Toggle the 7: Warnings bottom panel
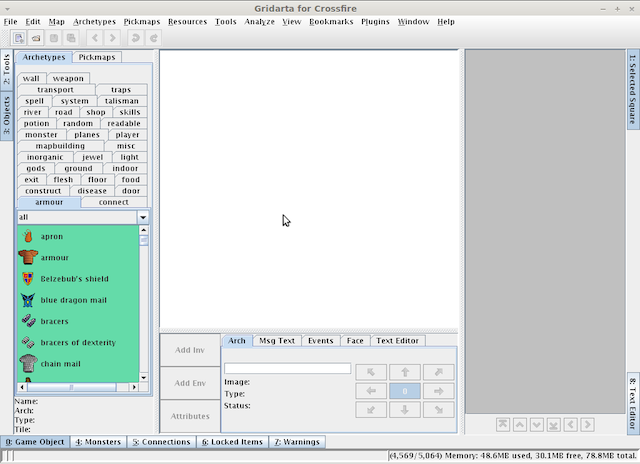The height and width of the screenshot is (464, 640). 297,442
